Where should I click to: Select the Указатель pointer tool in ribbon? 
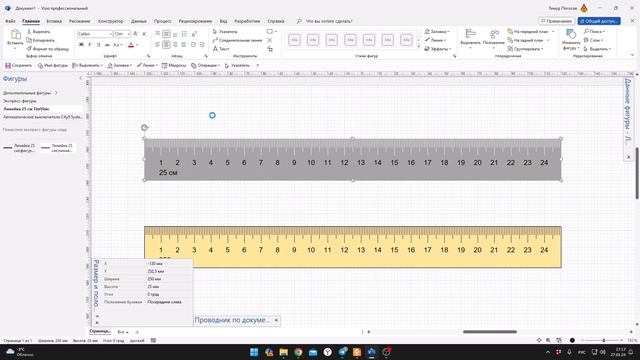tap(225, 31)
